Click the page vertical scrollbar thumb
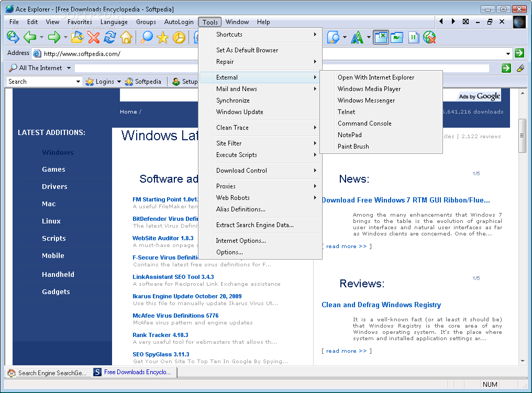 [x=523, y=136]
